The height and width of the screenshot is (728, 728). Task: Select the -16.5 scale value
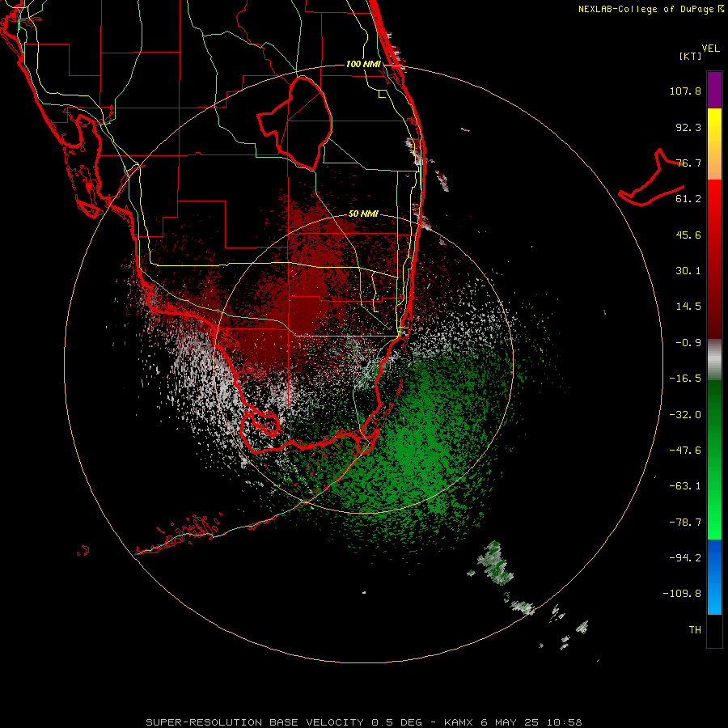click(685, 379)
